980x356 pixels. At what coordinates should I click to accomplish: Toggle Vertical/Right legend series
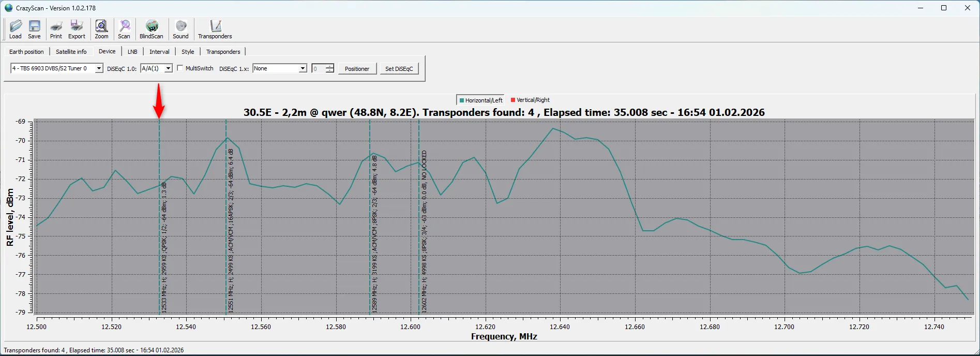[x=530, y=100]
